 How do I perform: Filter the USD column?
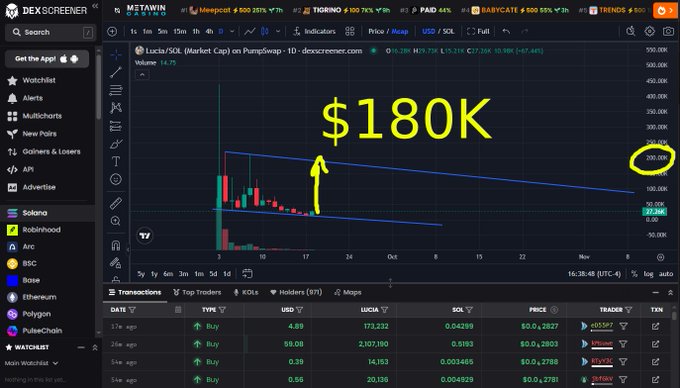point(299,310)
